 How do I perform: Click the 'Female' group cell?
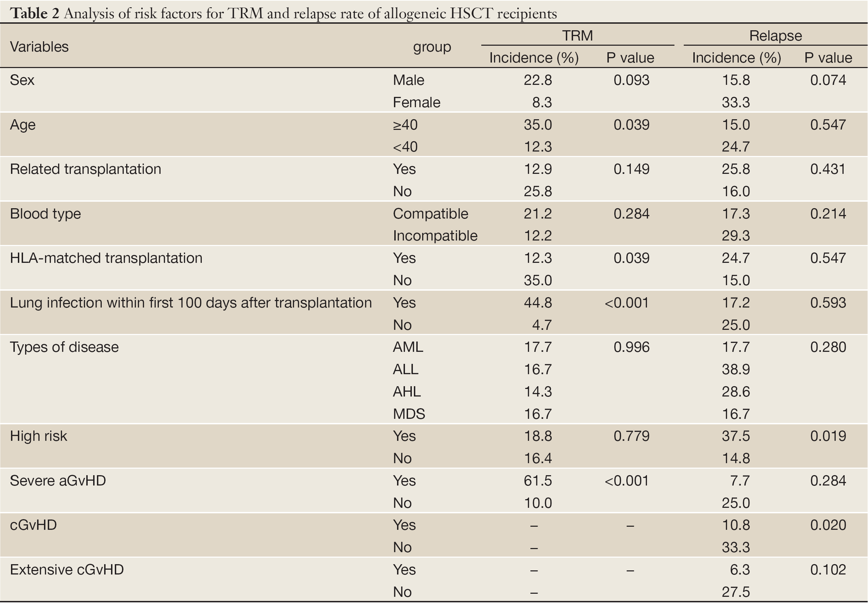tap(417, 102)
